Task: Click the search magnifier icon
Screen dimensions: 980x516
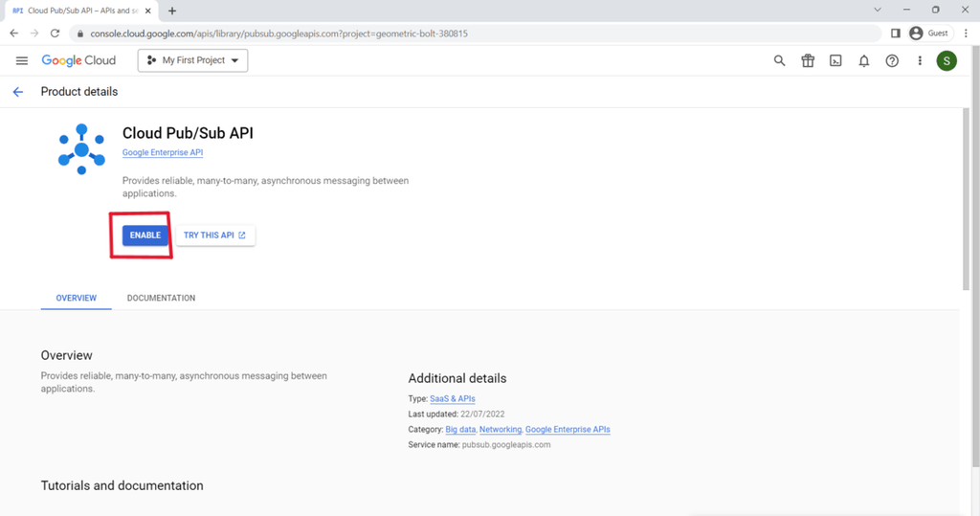Action: 779,60
